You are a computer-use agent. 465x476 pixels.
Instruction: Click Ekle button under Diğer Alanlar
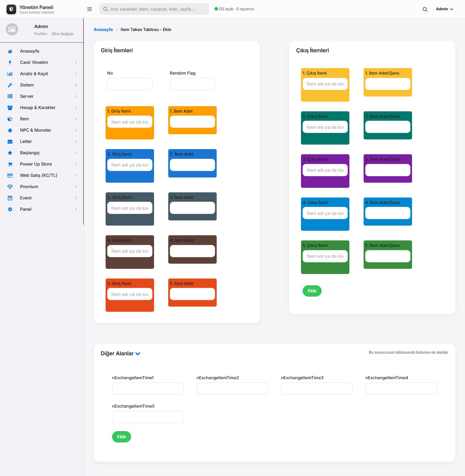tap(121, 437)
